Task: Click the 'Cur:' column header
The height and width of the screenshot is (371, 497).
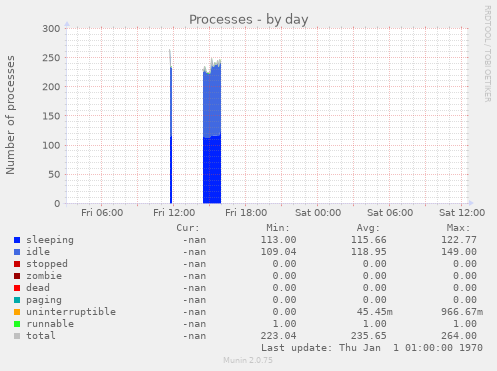Action: (188, 228)
